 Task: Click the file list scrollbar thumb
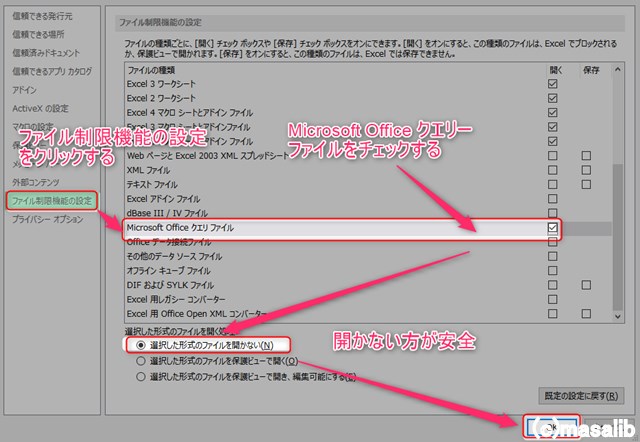(618, 237)
